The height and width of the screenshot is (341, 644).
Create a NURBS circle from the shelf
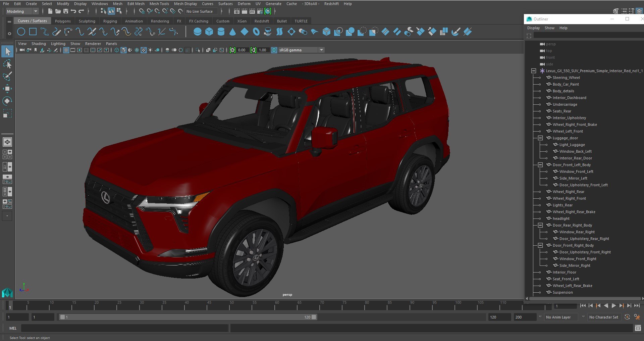point(21,32)
